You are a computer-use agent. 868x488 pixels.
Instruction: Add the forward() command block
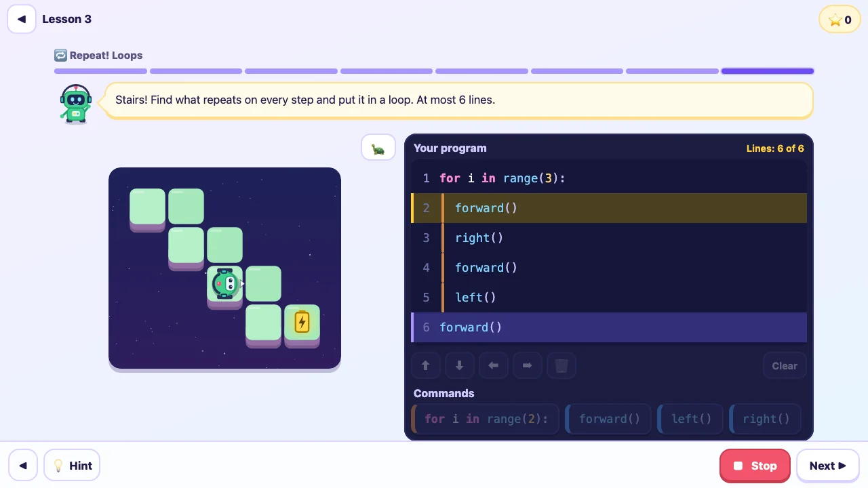point(608,419)
